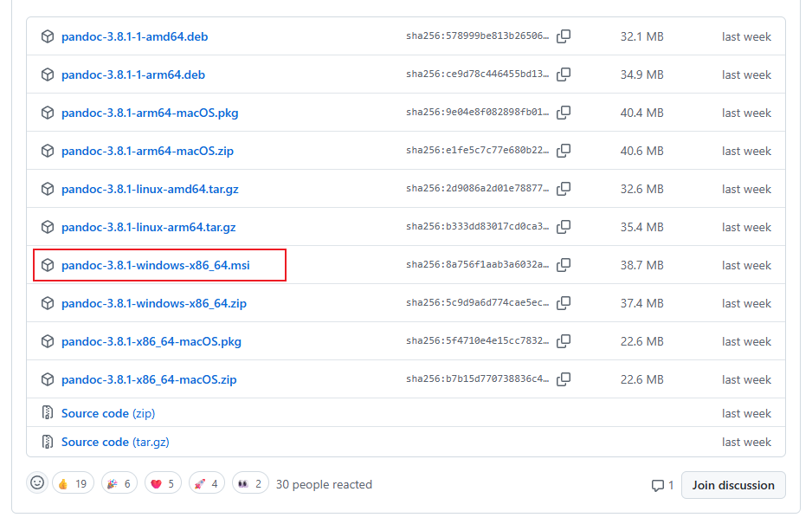
Task: Download Source code (tar.gz)
Action: coord(115,442)
